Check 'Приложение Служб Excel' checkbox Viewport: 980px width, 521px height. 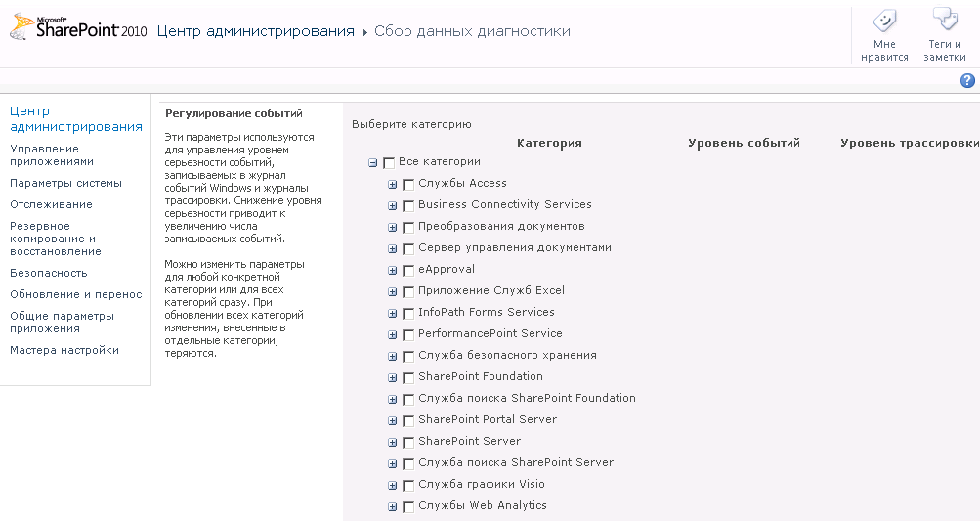click(408, 292)
